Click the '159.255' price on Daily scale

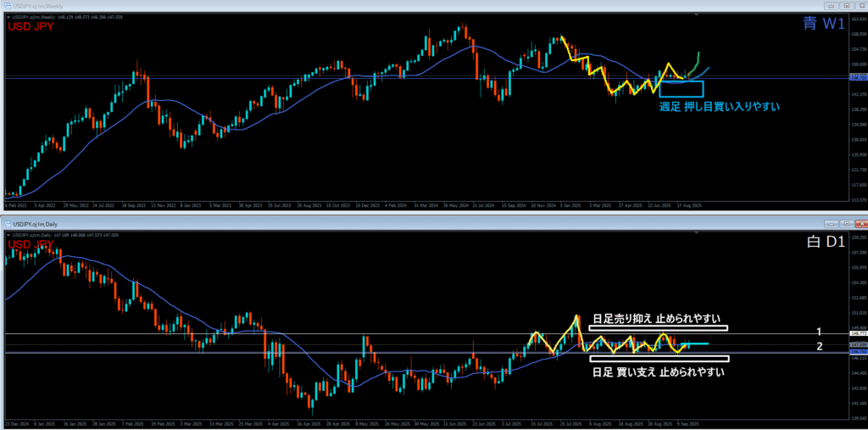859,237
